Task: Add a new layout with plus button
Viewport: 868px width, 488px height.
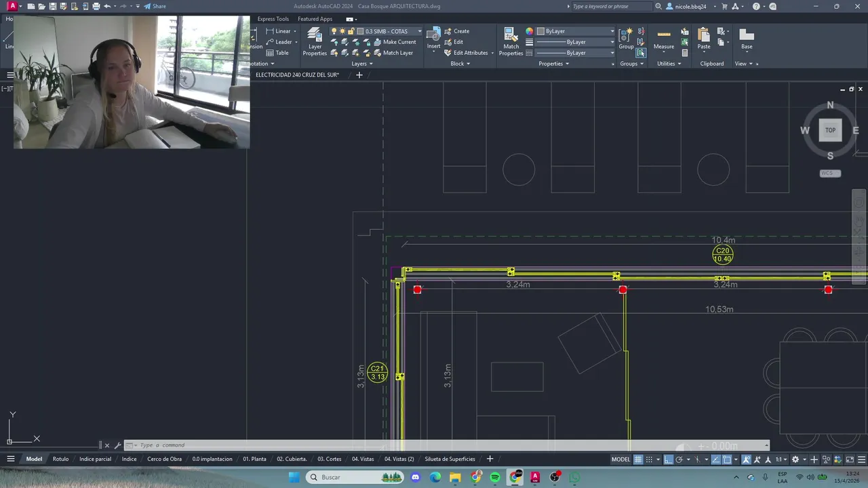Action: click(x=490, y=459)
